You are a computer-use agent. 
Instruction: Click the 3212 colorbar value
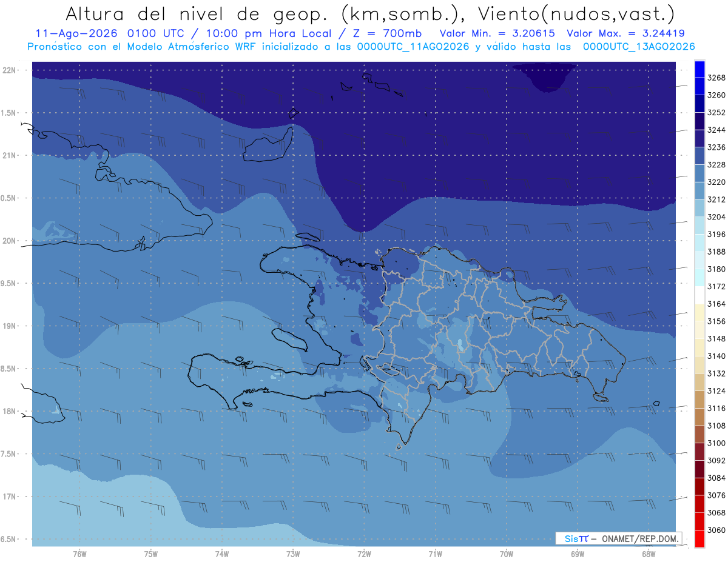pyautogui.click(x=716, y=199)
